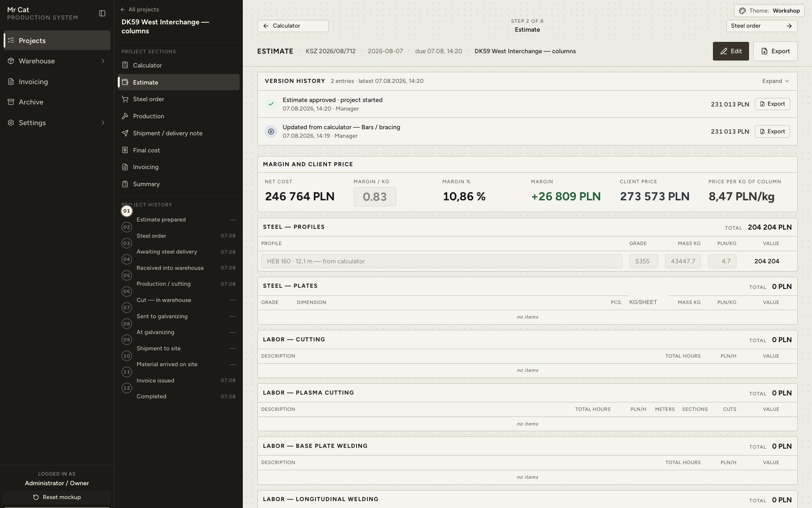Click 'Received into warehouse' history entry
This screenshot has height=508, width=812.
tap(170, 268)
